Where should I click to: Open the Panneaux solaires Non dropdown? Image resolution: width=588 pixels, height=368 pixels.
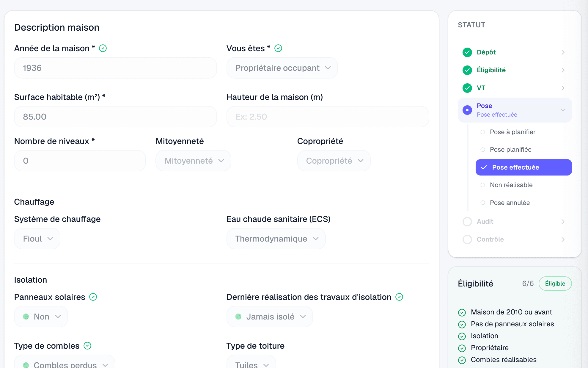[x=41, y=317]
